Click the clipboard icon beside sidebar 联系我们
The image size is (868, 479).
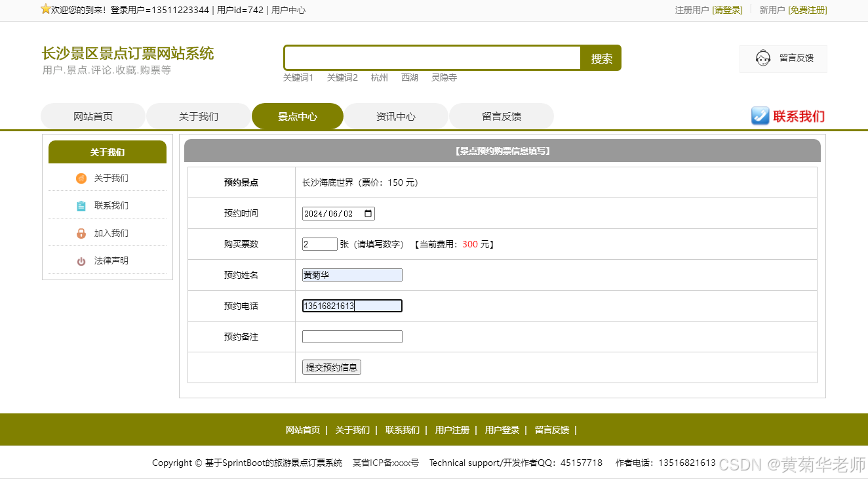(81, 206)
